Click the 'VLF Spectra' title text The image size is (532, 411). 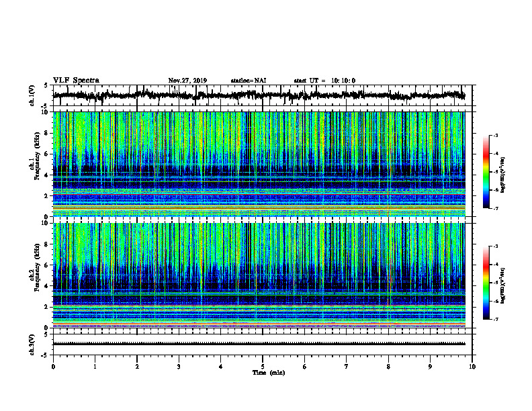coord(76,81)
